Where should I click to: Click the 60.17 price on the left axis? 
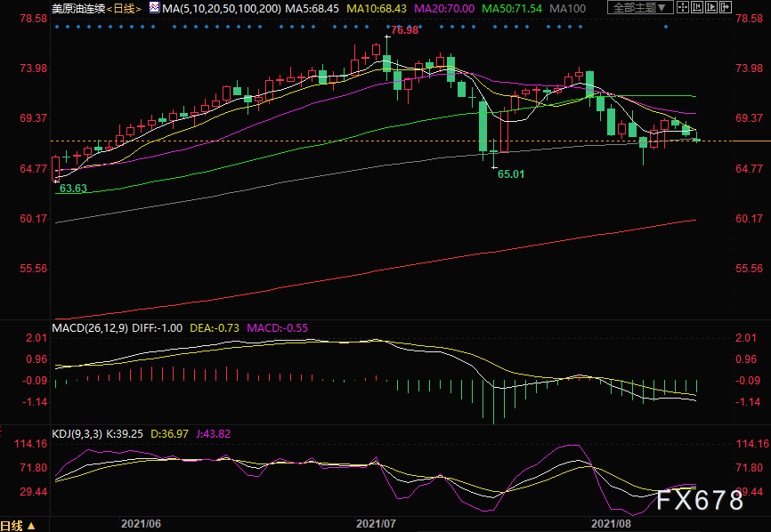click(x=34, y=219)
